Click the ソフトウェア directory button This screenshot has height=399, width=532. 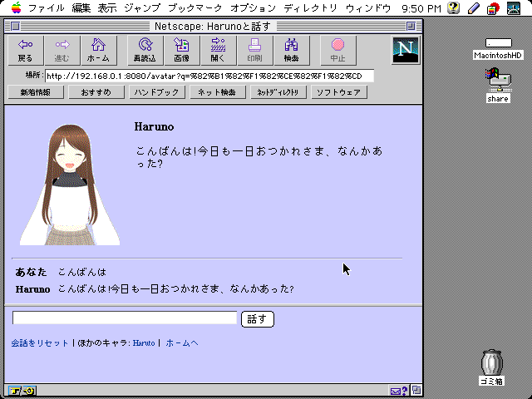point(339,92)
